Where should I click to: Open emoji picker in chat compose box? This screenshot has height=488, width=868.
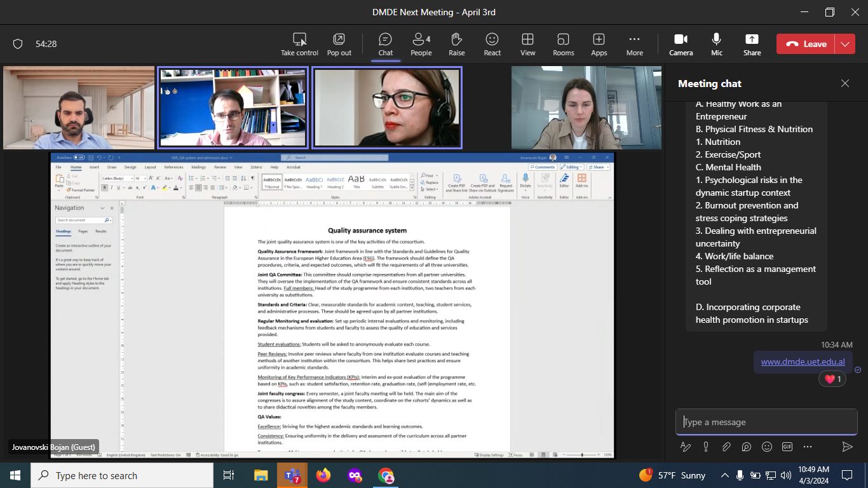767,447
